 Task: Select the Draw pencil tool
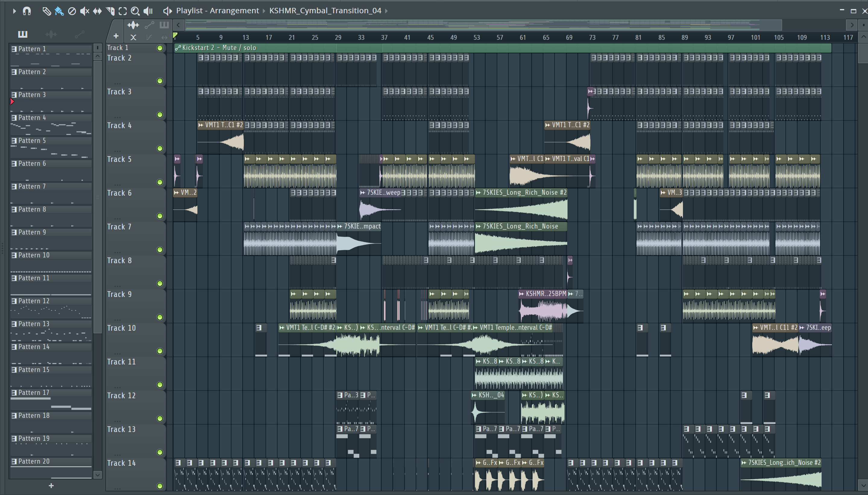(46, 11)
